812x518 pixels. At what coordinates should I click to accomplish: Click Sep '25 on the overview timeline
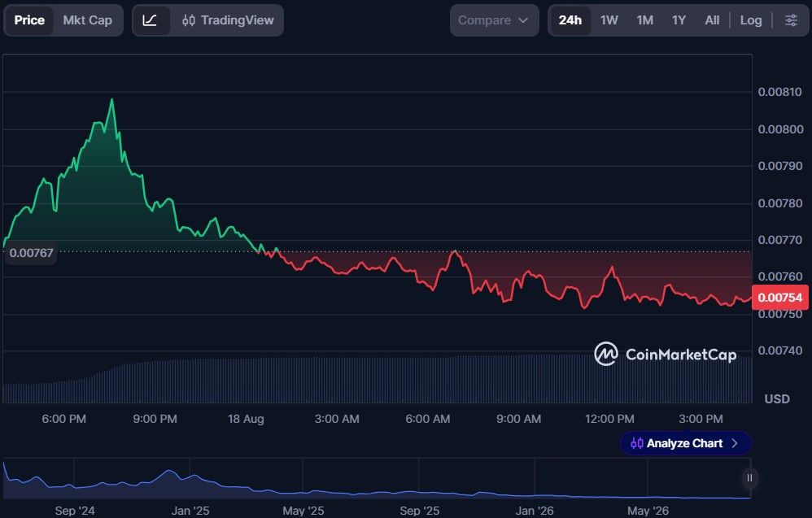tap(420, 511)
